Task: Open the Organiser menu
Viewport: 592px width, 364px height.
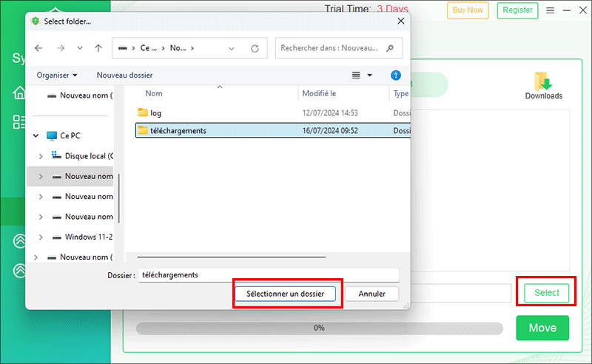Action: [x=57, y=75]
